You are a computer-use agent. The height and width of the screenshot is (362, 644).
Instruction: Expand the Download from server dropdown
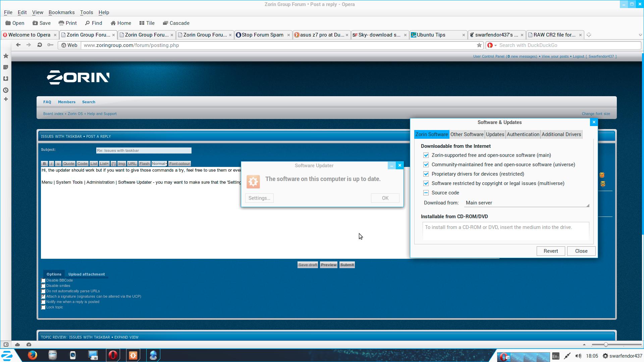[527, 203]
